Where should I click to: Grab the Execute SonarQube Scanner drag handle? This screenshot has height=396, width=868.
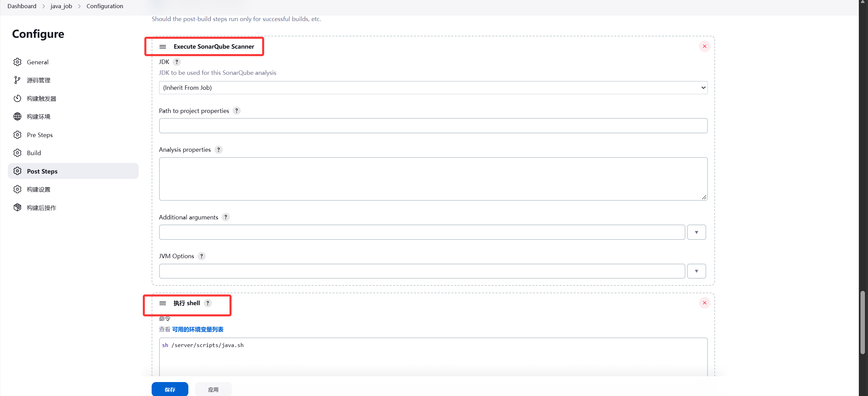tap(163, 47)
